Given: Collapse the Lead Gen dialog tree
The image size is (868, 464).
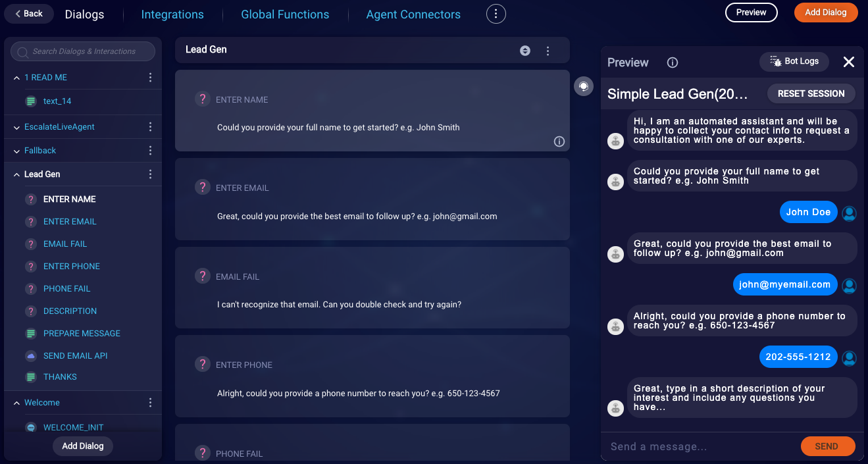Looking at the screenshot, I should pos(16,174).
